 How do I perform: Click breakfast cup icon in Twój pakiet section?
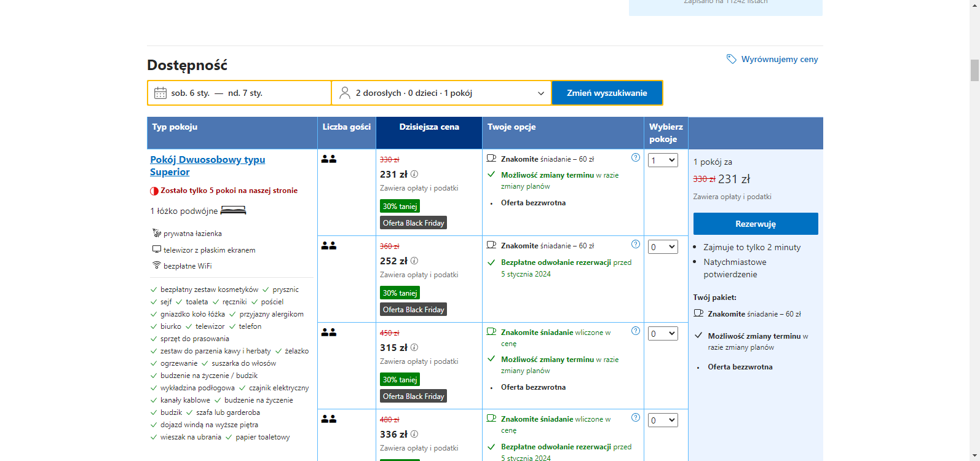pyautogui.click(x=698, y=313)
